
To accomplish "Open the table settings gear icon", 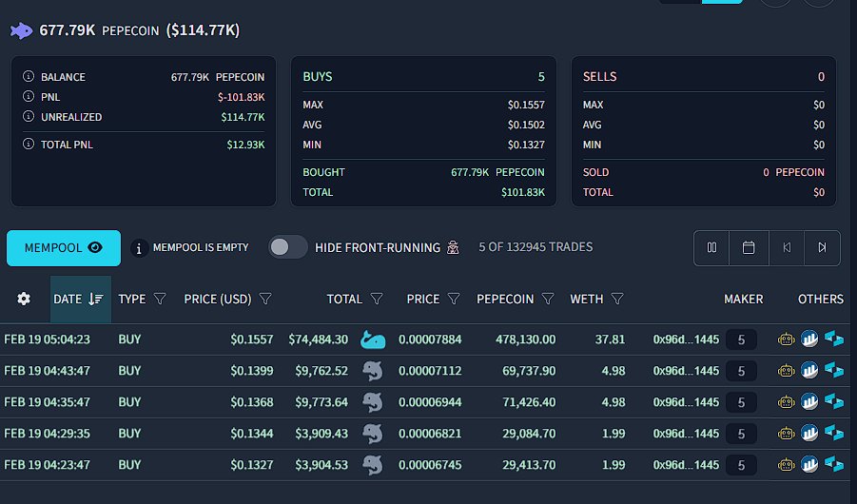I will click(24, 299).
